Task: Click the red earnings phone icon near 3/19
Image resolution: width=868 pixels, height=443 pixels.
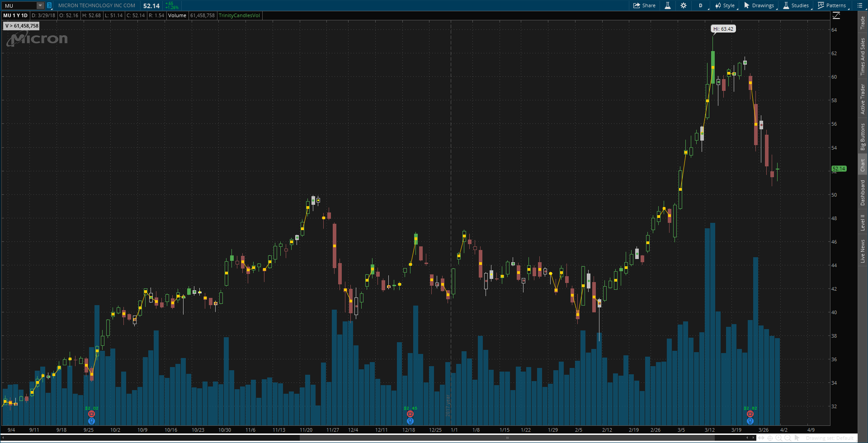Action: [x=750, y=414]
